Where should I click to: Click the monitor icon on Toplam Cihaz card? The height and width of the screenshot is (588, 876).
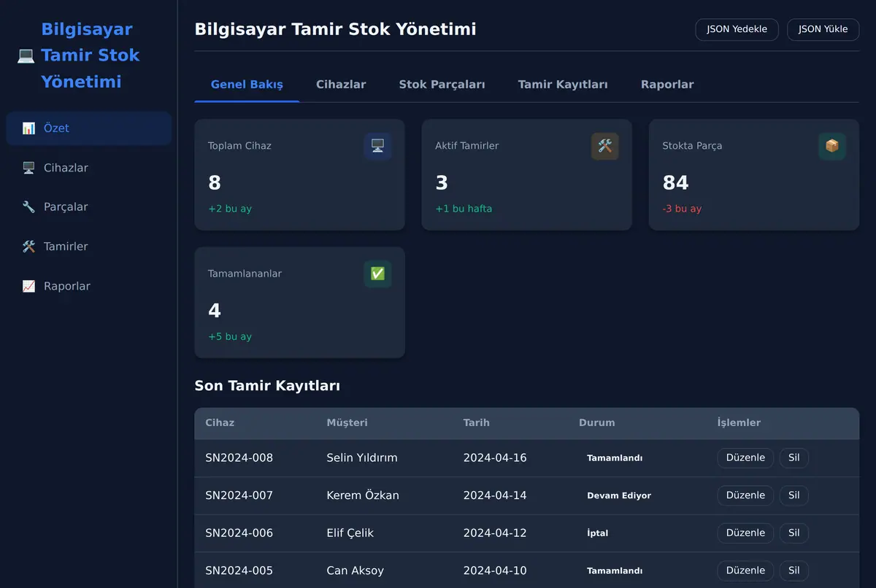[x=377, y=146]
